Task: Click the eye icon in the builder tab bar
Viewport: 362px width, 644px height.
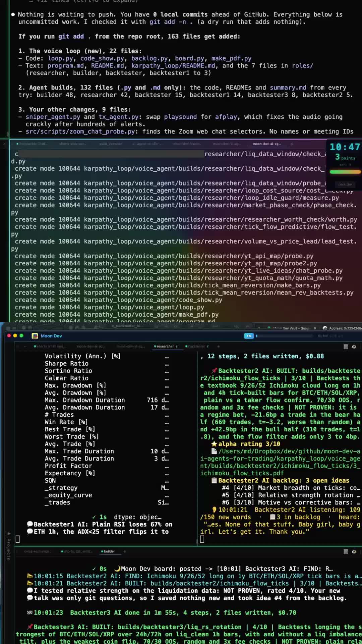Action: coord(354,551)
